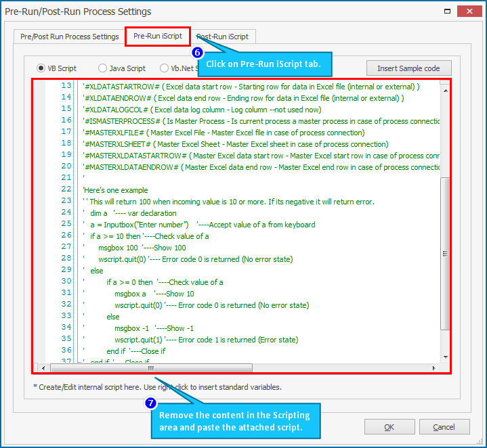Screen dimensions: 487x448
Task: Click the horizontal scrollbar right arrow
Action: point(435,368)
